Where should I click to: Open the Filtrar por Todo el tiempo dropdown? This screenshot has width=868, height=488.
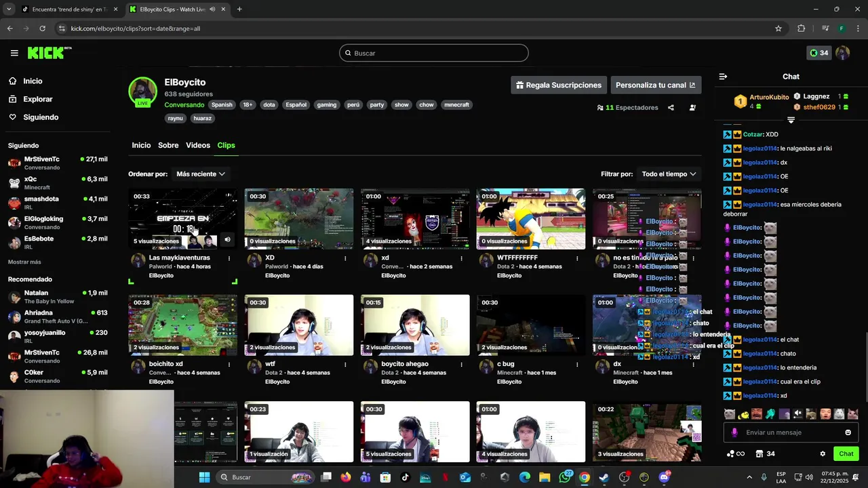pos(669,174)
